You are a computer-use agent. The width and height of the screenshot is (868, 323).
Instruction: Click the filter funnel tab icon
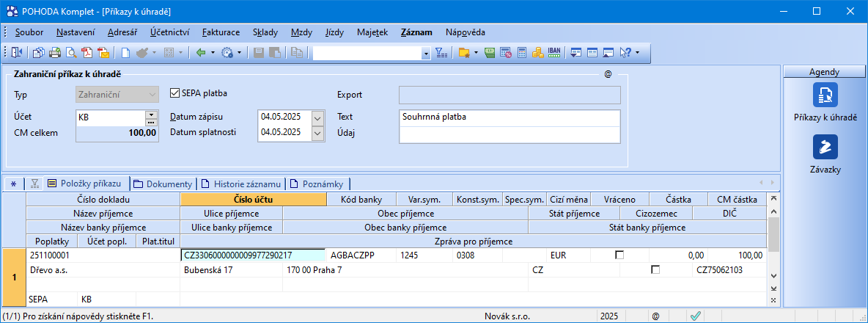pyautogui.click(x=34, y=184)
